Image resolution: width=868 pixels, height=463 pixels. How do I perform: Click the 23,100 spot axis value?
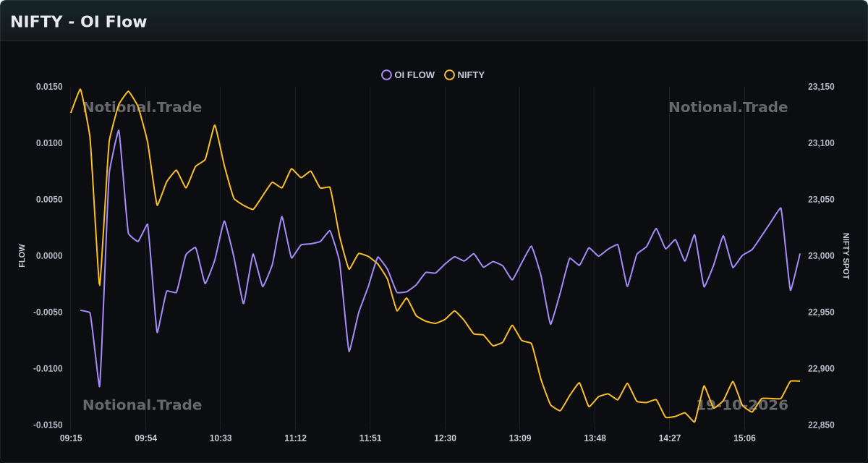click(821, 143)
